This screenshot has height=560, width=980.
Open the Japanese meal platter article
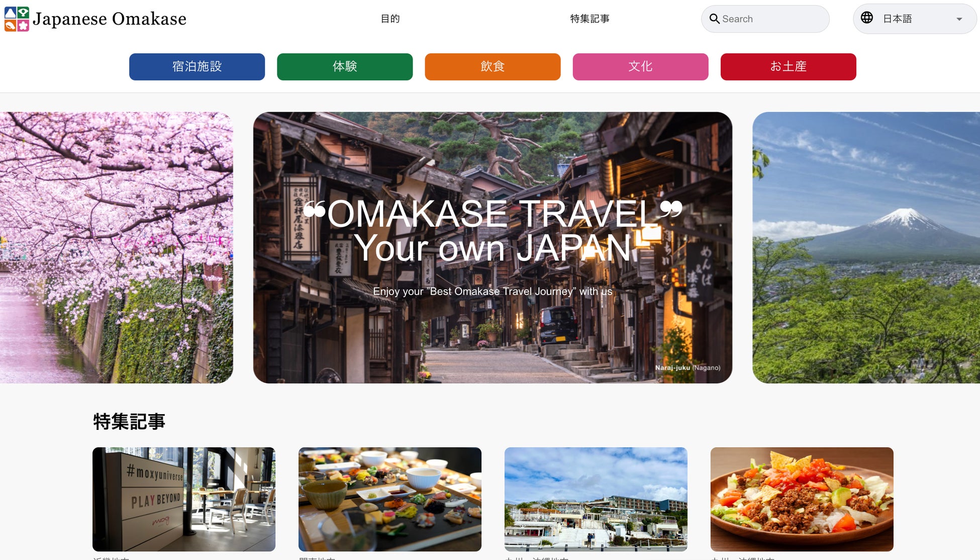[x=389, y=499]
